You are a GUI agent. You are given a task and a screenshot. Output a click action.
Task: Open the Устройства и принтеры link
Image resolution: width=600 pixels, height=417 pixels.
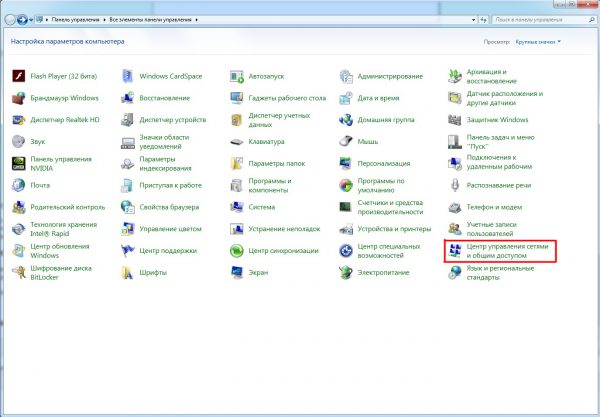point(394,229)
